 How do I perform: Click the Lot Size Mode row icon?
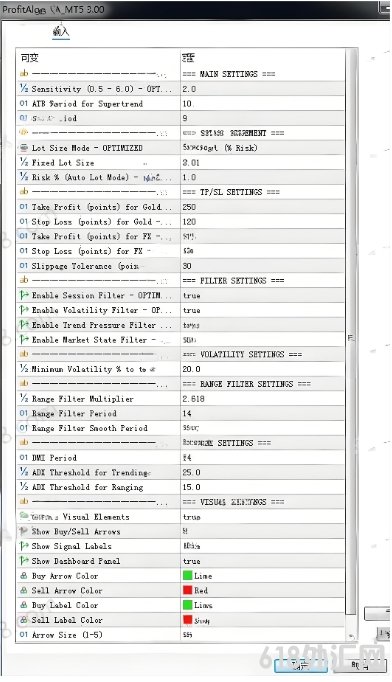(24, 147)
